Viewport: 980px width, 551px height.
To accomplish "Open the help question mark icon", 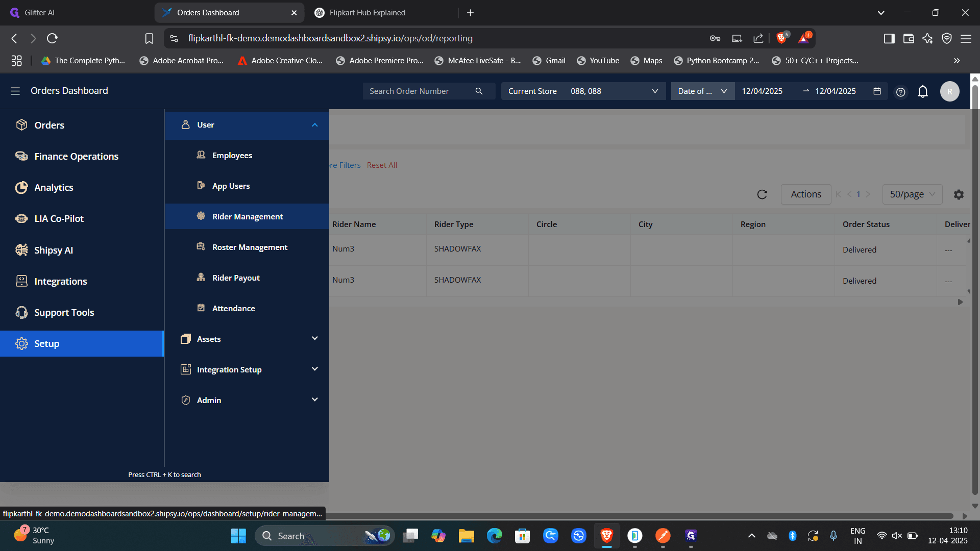I will point(900,92).
